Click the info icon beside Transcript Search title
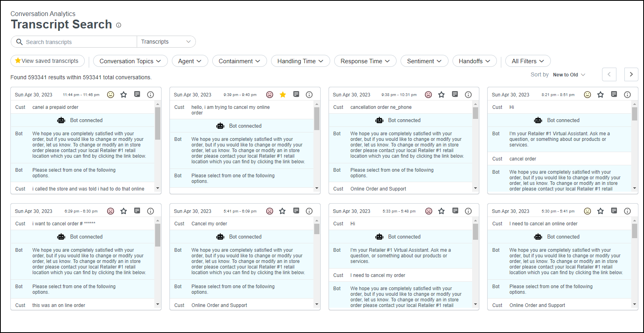 (x=119, y=25)
